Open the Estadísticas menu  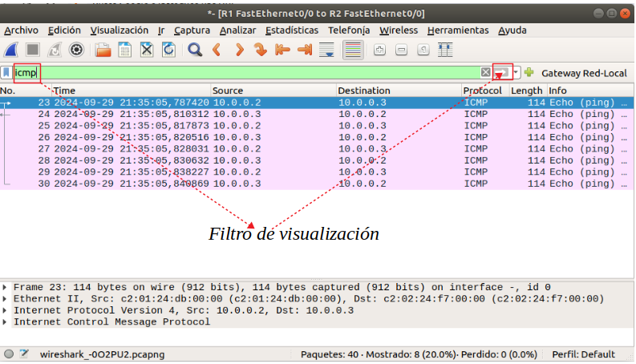[292, 30]
